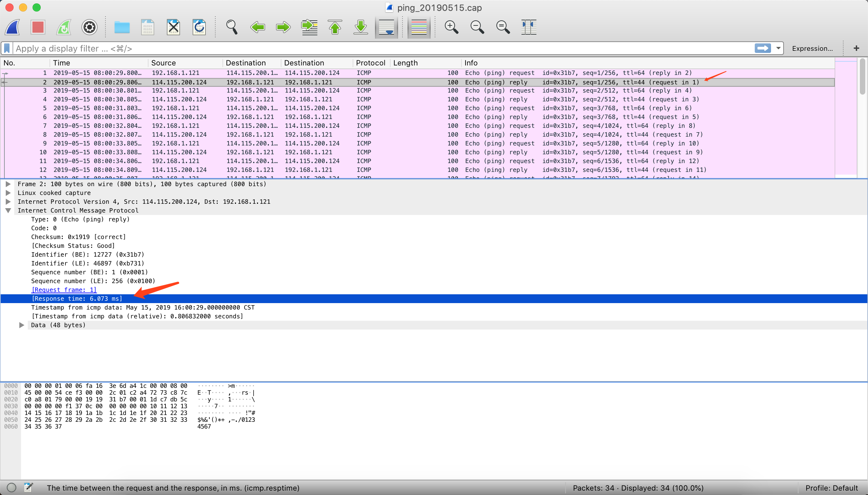This screenshot has width=868, height=495.
Task: Open capture options settings
Action: pyautogui.click(x=89, y=27)
